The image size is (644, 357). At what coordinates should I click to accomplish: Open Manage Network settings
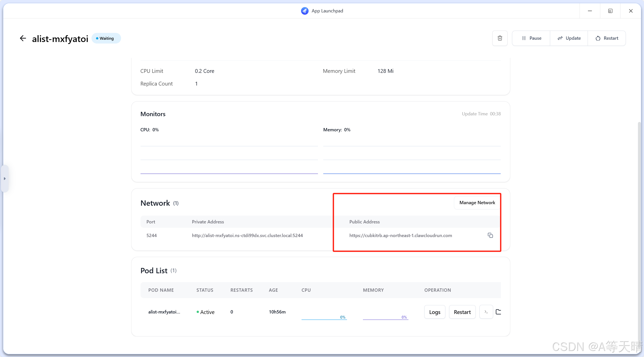click(x=477, y=203)
